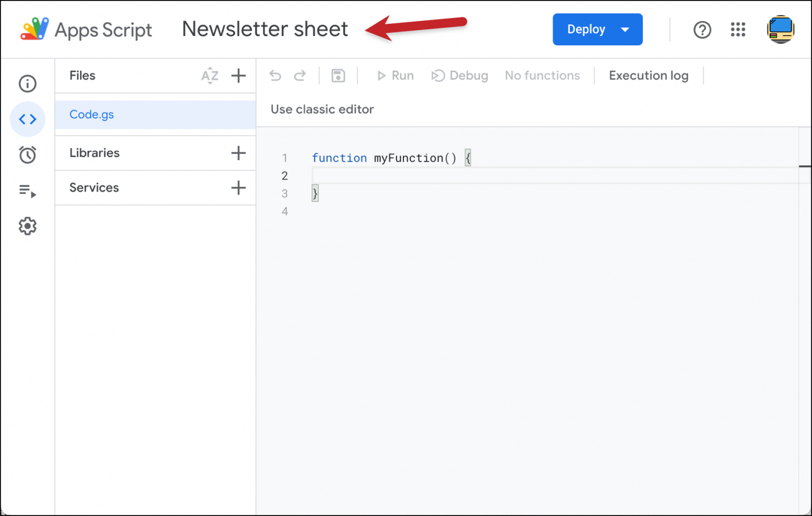Redo the last edit

(x=300, y=76)
